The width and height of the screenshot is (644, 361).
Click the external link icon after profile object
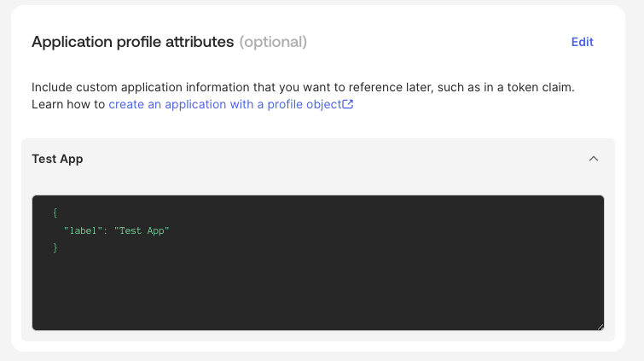click(348, 104)
